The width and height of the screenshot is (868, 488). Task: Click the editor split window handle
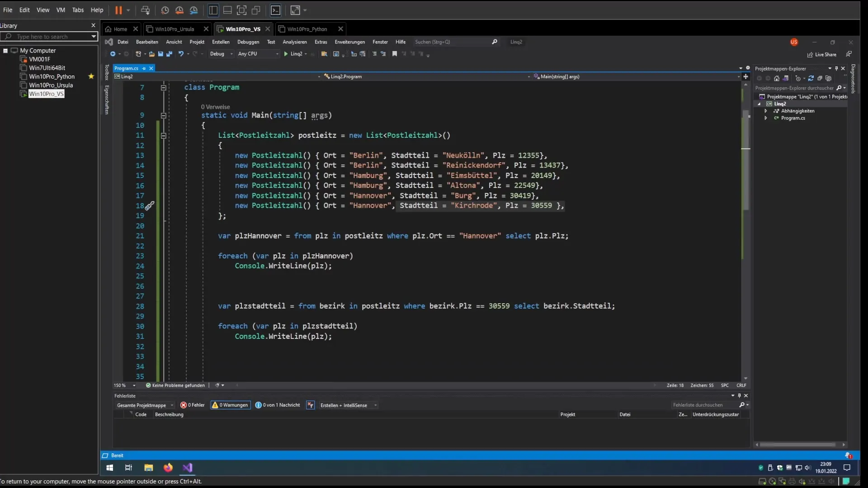tap(745, 77)
